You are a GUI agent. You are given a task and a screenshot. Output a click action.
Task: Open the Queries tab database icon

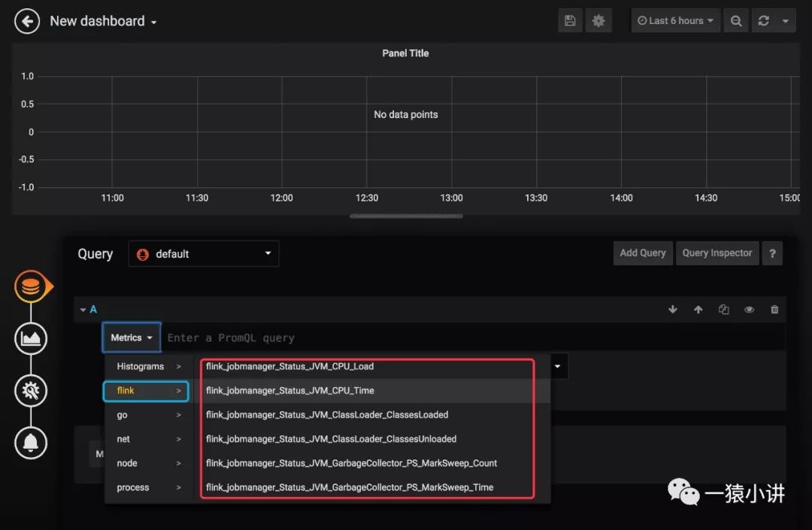32,286
